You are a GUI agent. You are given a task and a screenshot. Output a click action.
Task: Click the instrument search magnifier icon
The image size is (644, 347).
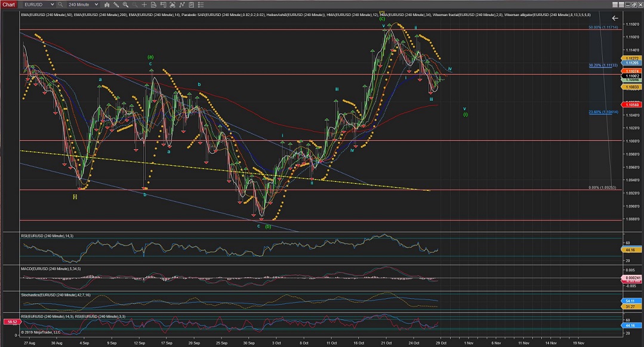60,4
